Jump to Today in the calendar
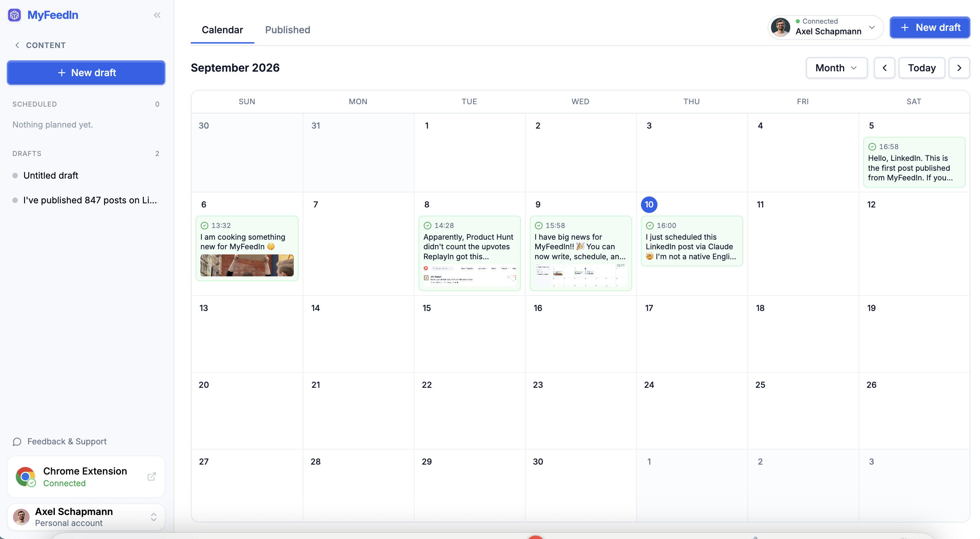 921,68
